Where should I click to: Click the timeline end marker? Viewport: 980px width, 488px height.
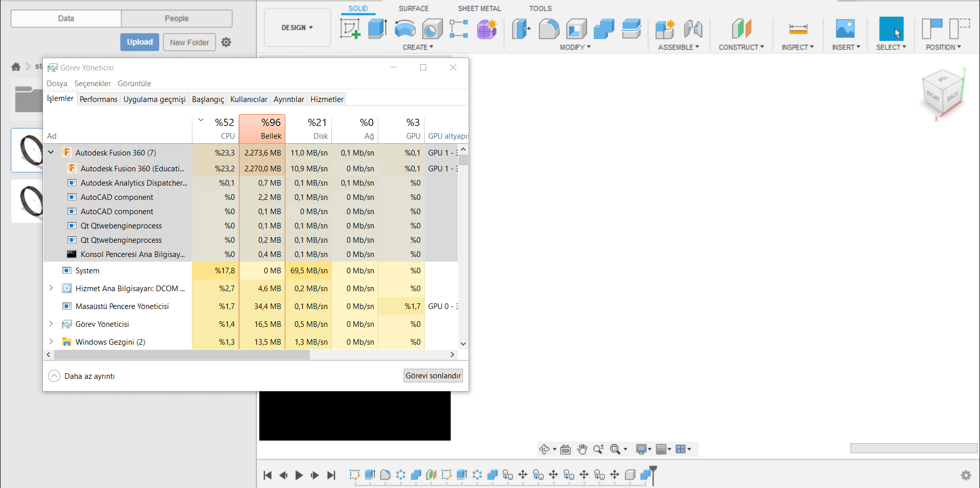[x=653, y=474]
